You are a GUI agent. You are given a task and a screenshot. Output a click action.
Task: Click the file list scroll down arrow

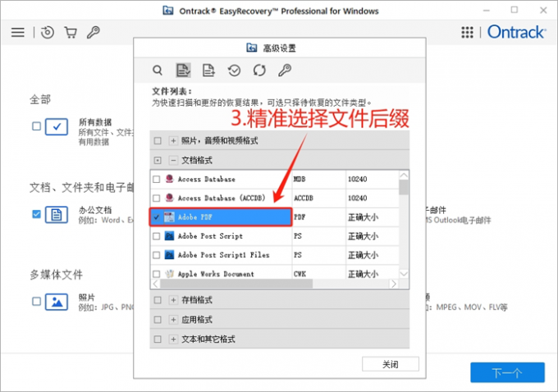coord(404,274)
